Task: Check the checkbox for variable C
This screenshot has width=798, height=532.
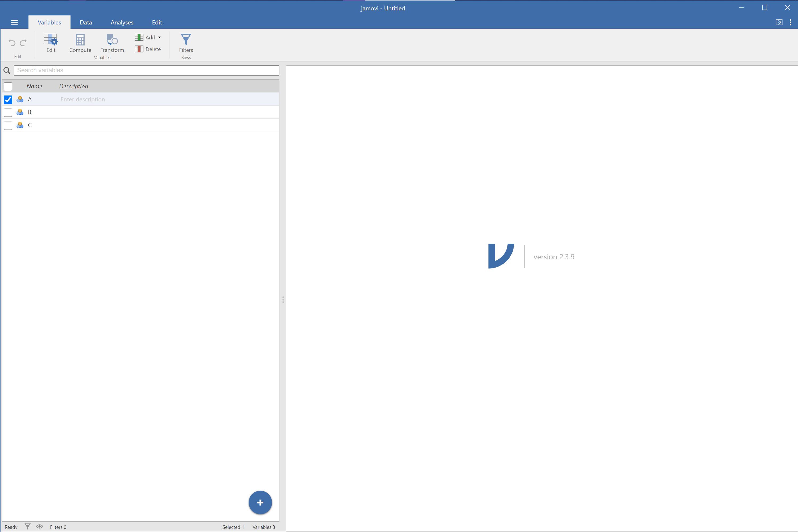Action: point(8,126)
